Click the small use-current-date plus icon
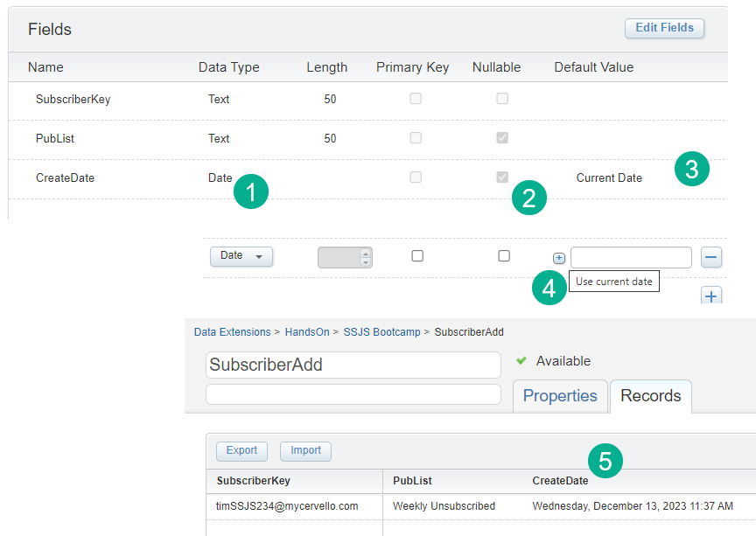This screenshot has height=536, width=756. click(559, 258)
